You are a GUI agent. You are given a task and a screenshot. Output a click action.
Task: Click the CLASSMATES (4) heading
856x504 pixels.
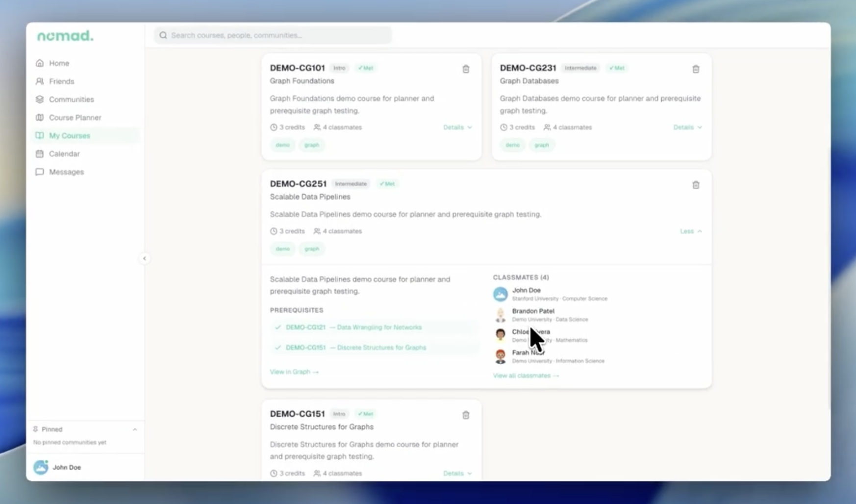pyautogui.click(x=521, y=277)
